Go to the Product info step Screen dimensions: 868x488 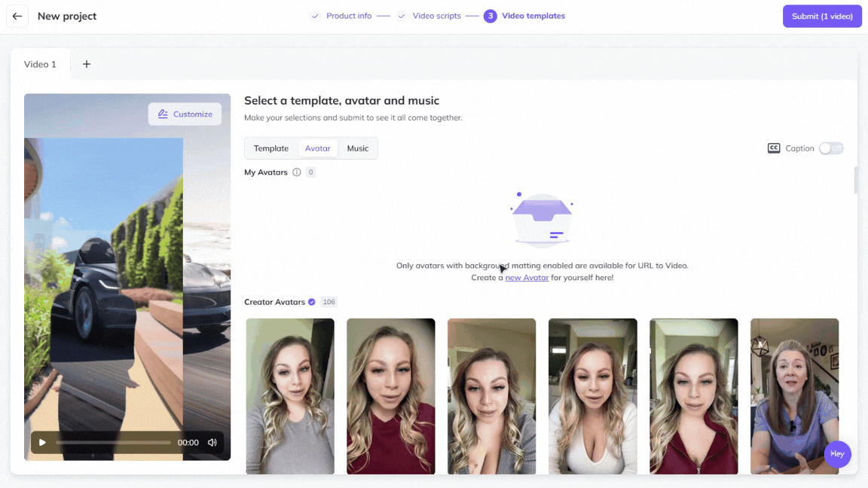click(x=348, y=16)
